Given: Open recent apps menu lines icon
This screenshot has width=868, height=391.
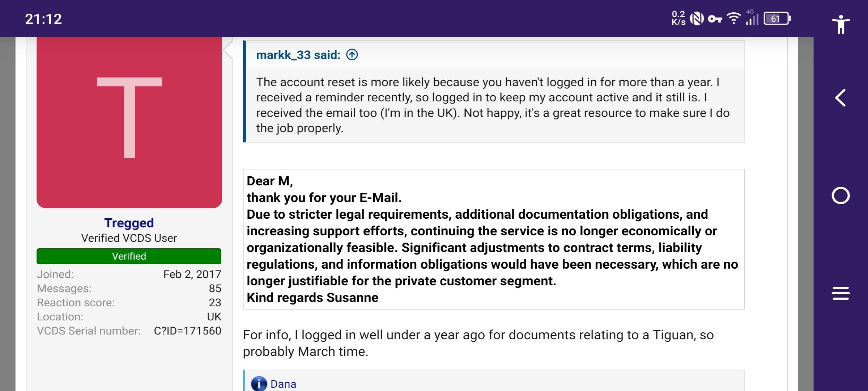Looking at the screenshot, I should pyautogui.click(x=841, y=293).
